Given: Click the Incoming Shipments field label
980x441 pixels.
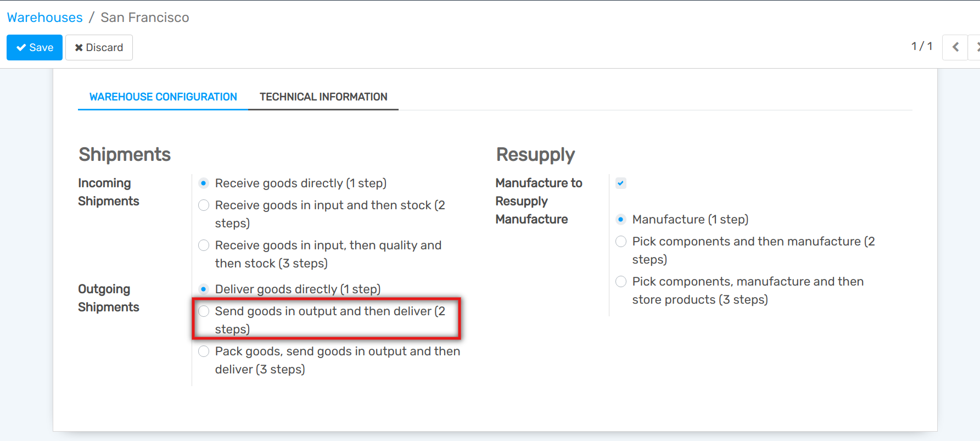Looking at the screenshot, I should 108,192.
